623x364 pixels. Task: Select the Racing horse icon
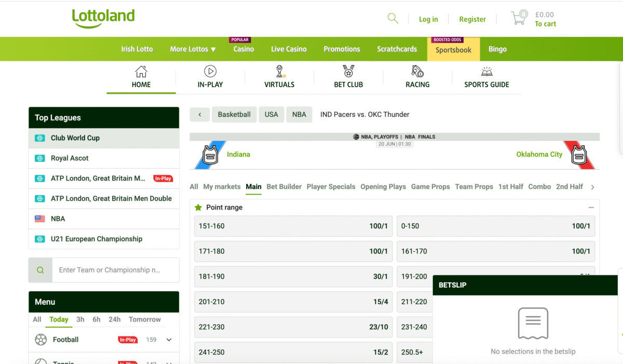point(417,71)
